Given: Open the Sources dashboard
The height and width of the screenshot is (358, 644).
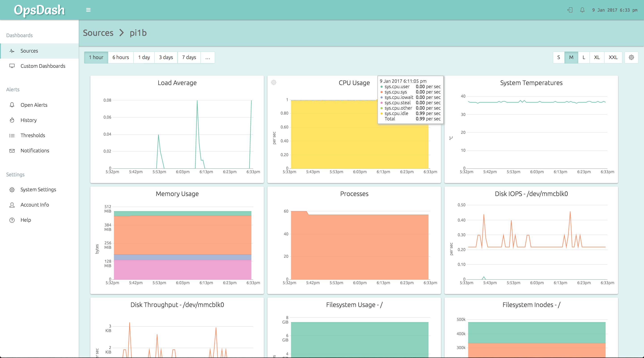Looking at the screenshot, I should pyautogui.click(x=40, y=51).
